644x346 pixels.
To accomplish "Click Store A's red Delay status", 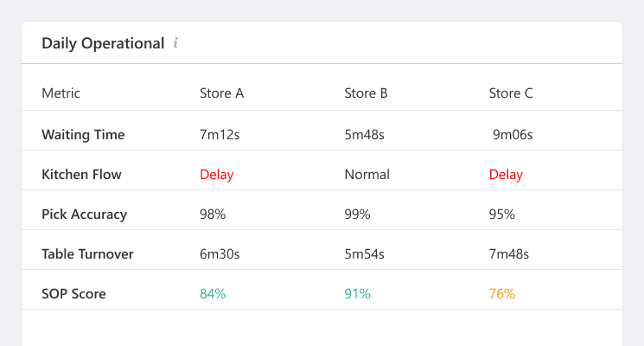I will tap(216, 175).
